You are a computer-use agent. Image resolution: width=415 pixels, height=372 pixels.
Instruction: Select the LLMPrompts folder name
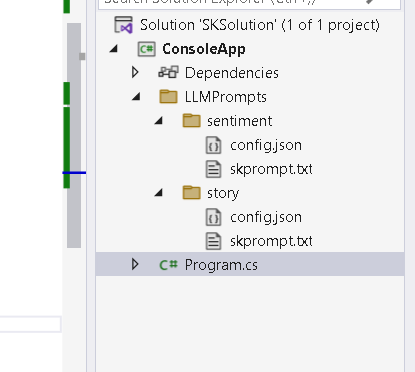point(226,97)
